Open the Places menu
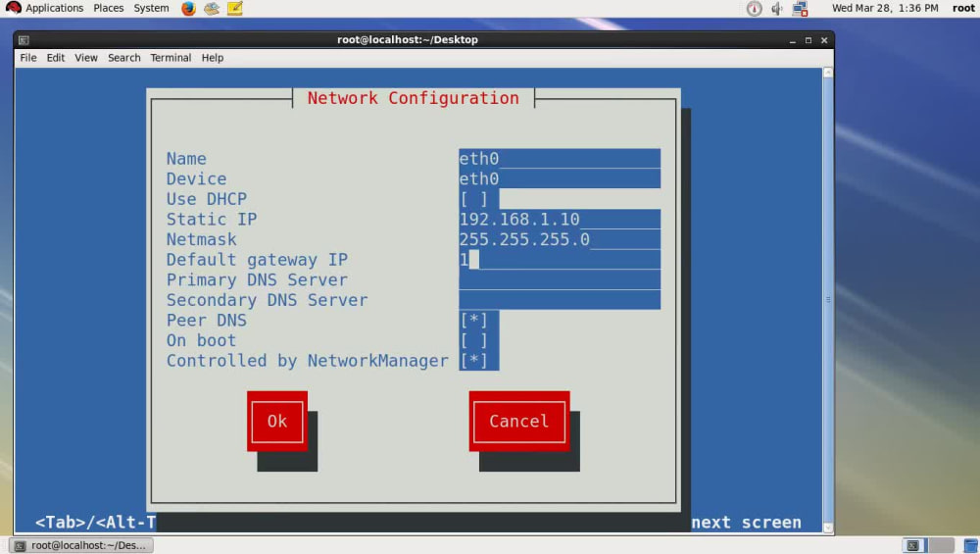Viewport: 980px width, 554px height. tap(109, 8)
